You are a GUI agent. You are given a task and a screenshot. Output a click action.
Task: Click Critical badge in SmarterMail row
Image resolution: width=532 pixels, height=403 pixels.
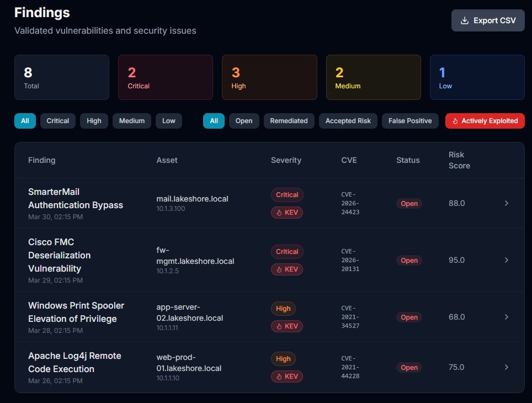click(287, 195)
